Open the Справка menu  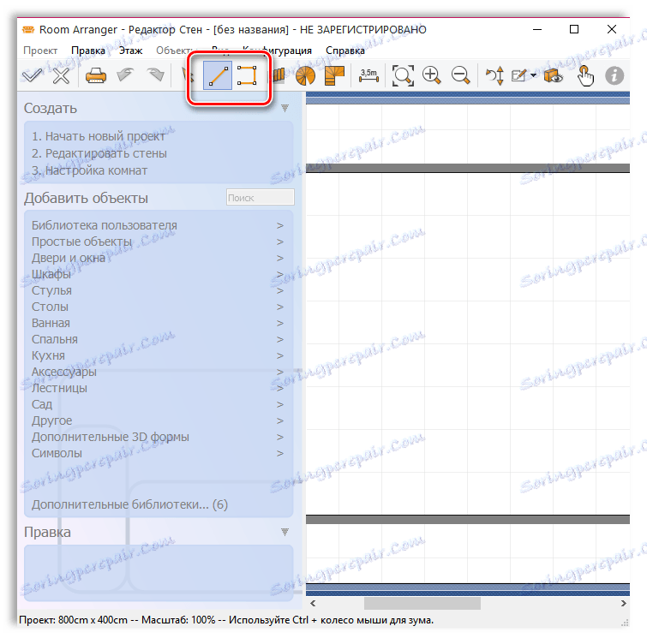pyautogui.click(x=345, y=51)
